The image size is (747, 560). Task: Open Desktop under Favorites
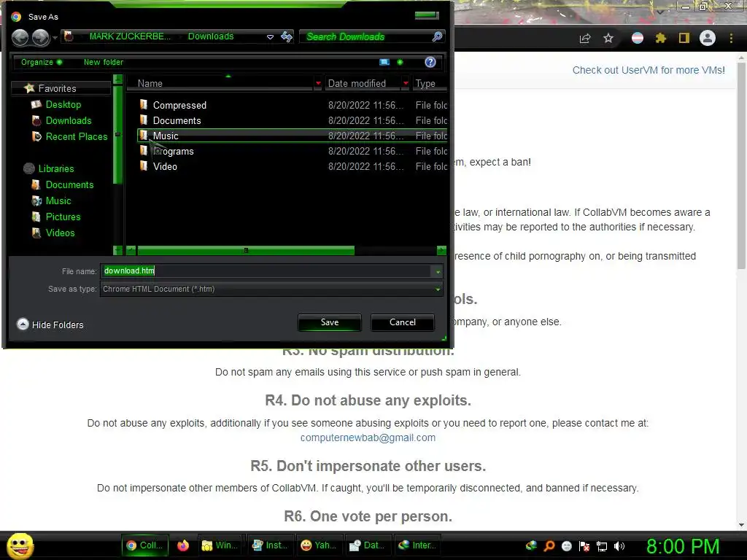click(63, 104)
